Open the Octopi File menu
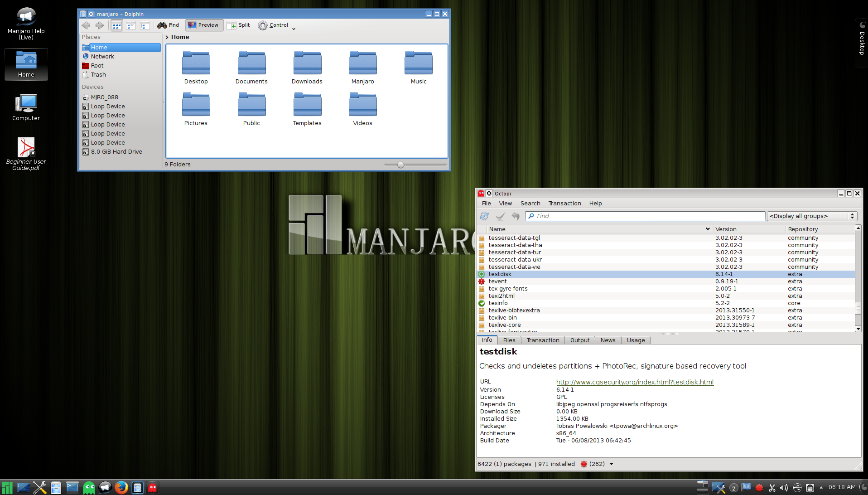 pyautogui.click(x=487, y=204)
